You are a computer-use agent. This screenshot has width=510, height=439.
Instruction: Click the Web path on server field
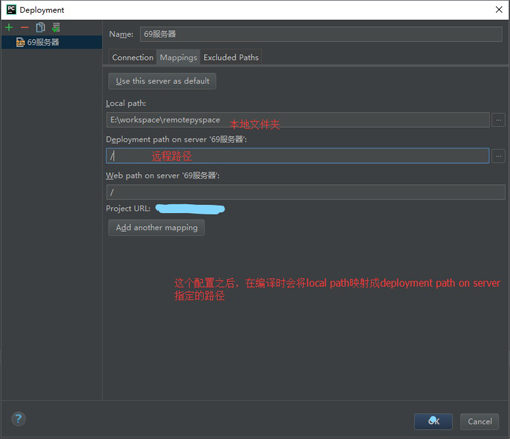tap(306, 192)
